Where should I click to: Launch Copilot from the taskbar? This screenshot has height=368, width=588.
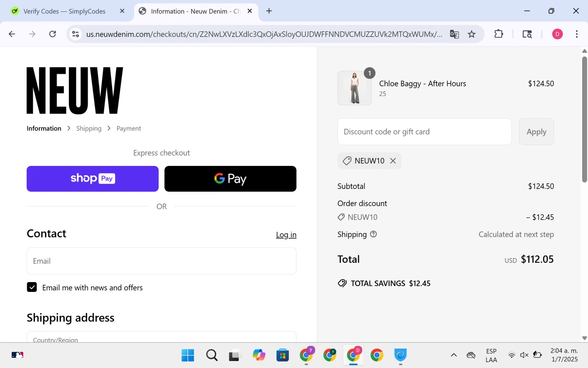[x=259, y=355]
